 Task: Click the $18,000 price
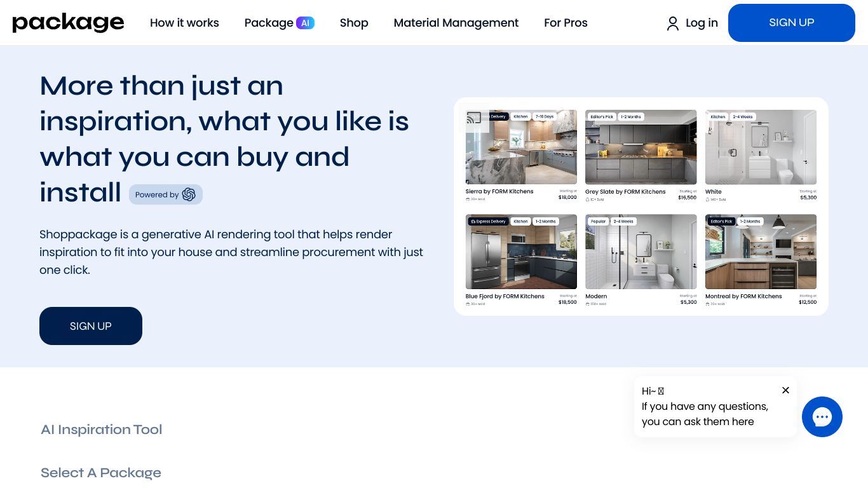click(567, 198)
